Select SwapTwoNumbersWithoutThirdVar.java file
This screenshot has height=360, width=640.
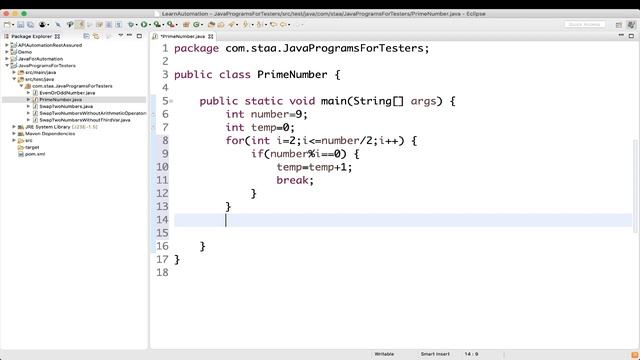(84, 120)
